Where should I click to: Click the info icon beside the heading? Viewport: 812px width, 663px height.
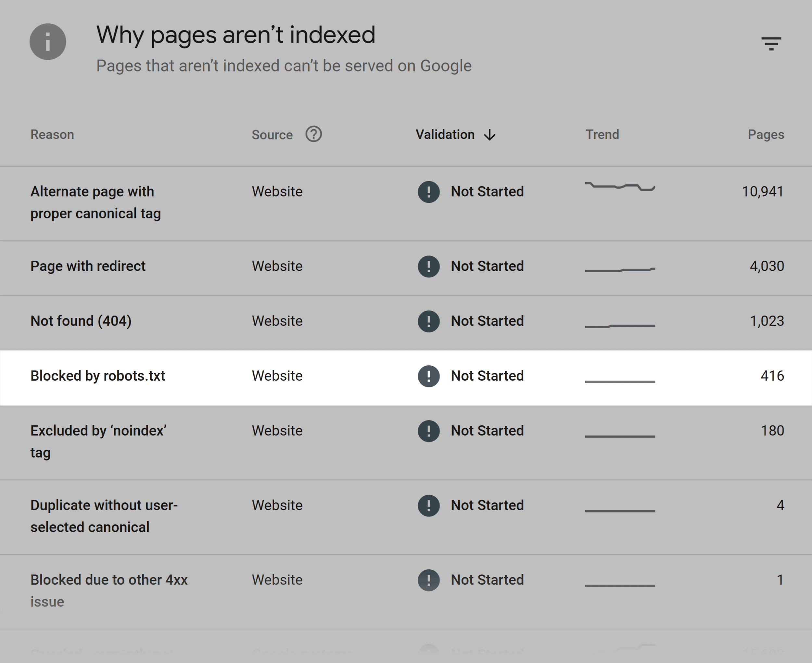click(x=48, y=42)
